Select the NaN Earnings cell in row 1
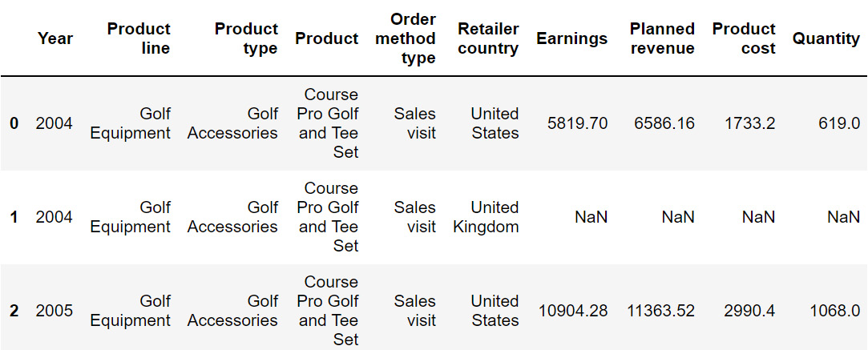 (591, 217)
